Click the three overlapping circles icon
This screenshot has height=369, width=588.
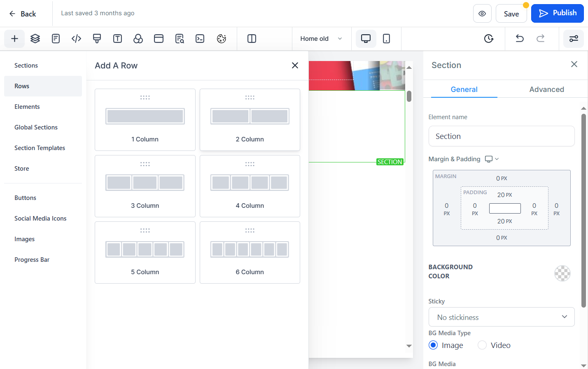point(138,39)
